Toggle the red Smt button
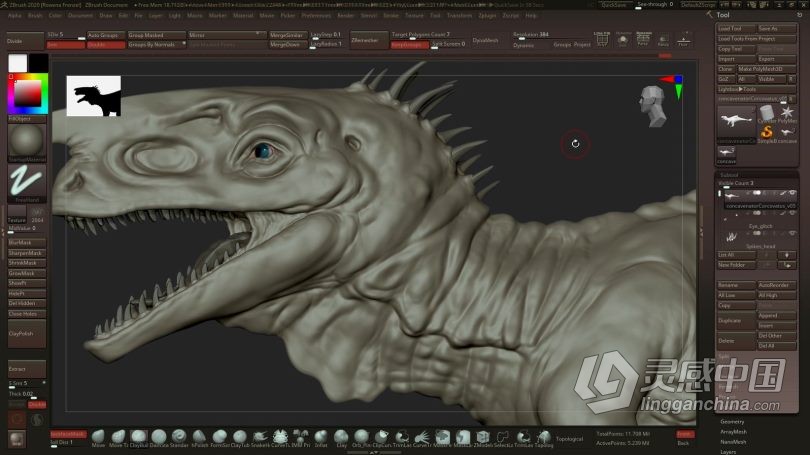810x455 pixels. point(66,45)
